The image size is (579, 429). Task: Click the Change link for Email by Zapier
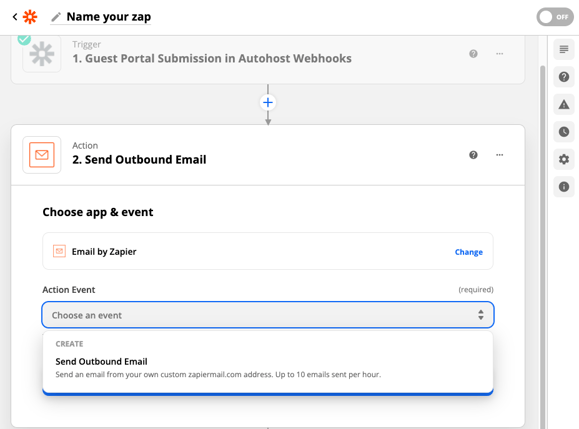(x=469, y=252)
